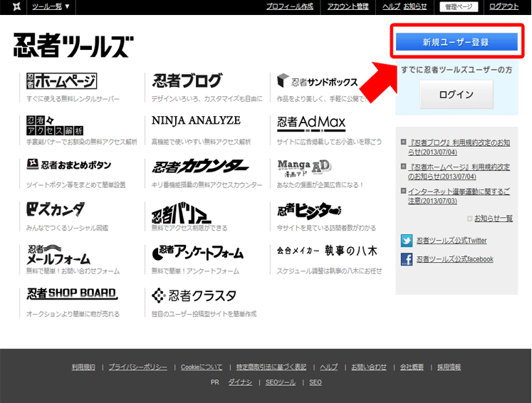Click text あなたの漫画が企業広告になる！

(x=320, y=185)
